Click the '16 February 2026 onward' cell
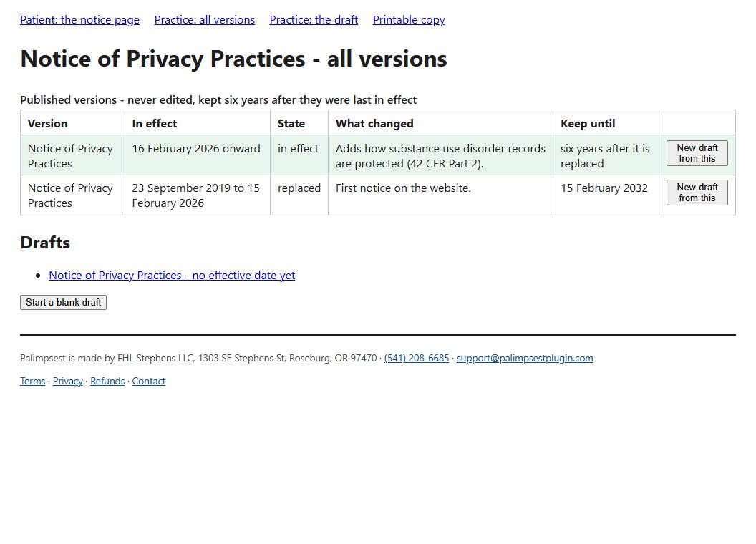756x544 pixels. (198, 155)
